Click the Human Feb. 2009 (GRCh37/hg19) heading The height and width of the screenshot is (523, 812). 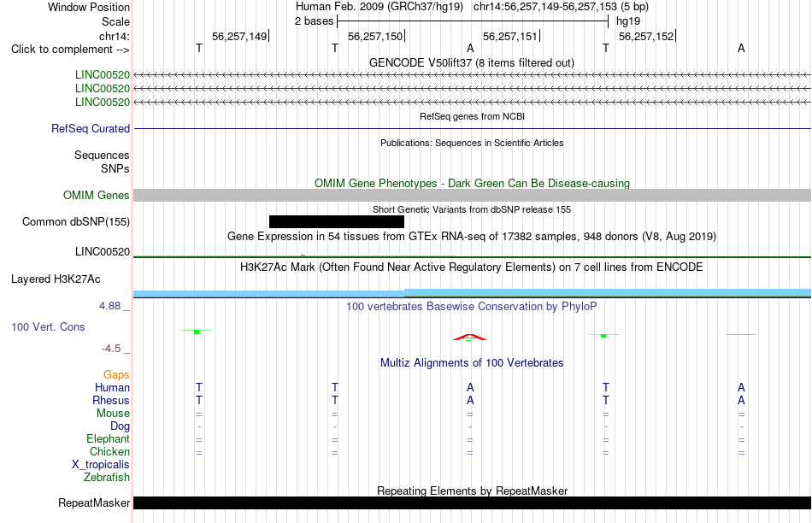380,7
